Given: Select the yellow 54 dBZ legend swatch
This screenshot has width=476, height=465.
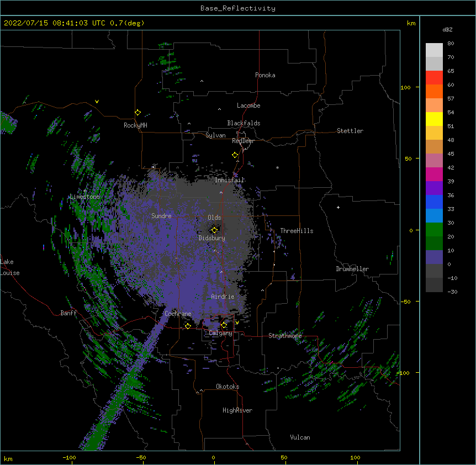Looking at the screenshot, I should click(434, 119).
